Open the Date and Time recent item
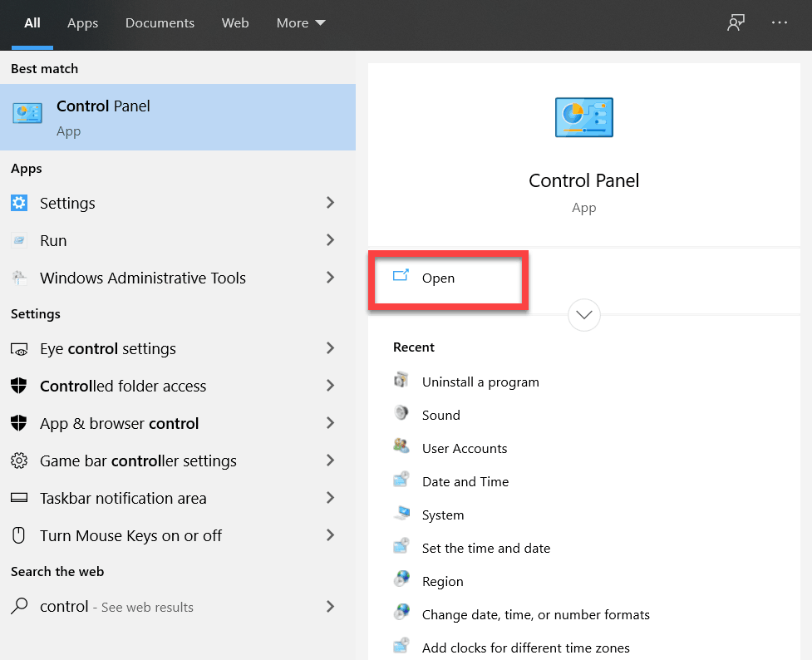 [x=465, y=482]
